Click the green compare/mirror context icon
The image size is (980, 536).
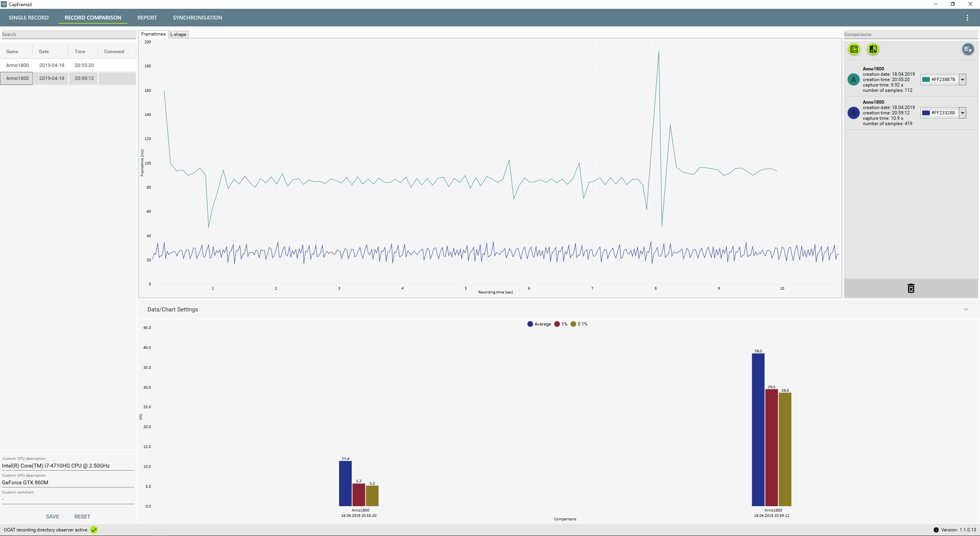[x=873, y=49]
